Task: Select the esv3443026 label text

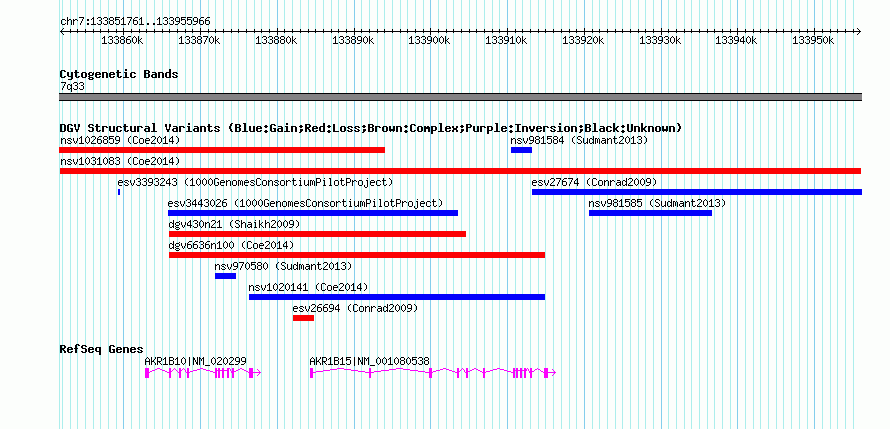Action: coord(305,203)
